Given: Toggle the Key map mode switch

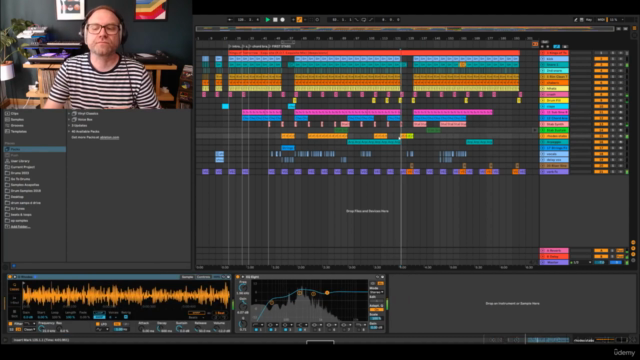Looking at the screenshot, I should 589,20.
